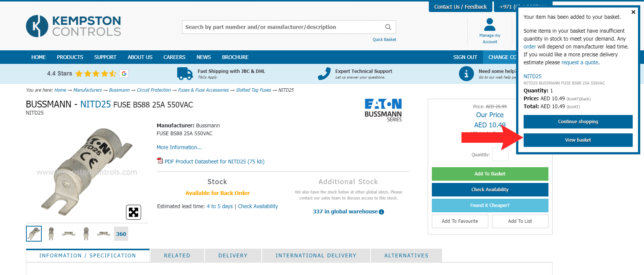Click the delivery truck shipping icon
Viewport: 644px width, 275px height.
(x=185, y=74)
